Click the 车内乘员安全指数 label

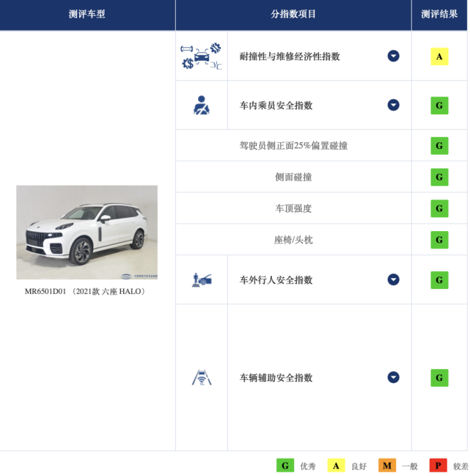[x=276, y=106]
